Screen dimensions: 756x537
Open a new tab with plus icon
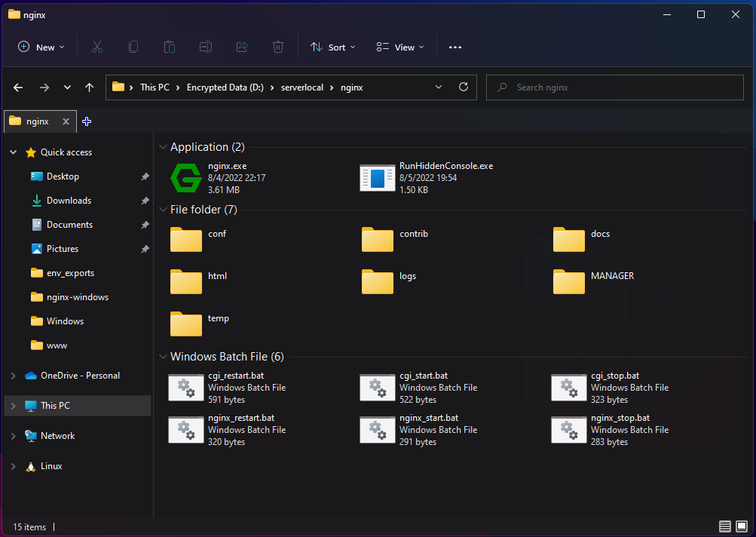tap(87, 121)
